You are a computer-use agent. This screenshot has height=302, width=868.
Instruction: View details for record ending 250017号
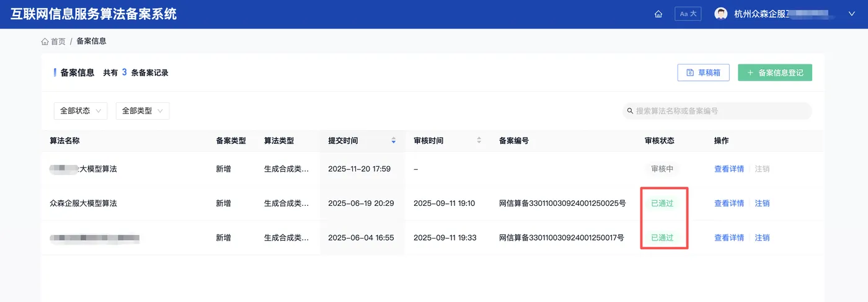pyautogui.click(x=729, y=238)
